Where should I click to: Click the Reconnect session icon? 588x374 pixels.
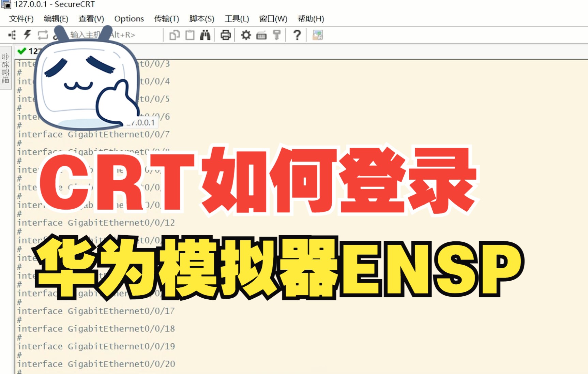tap(43, 35)
